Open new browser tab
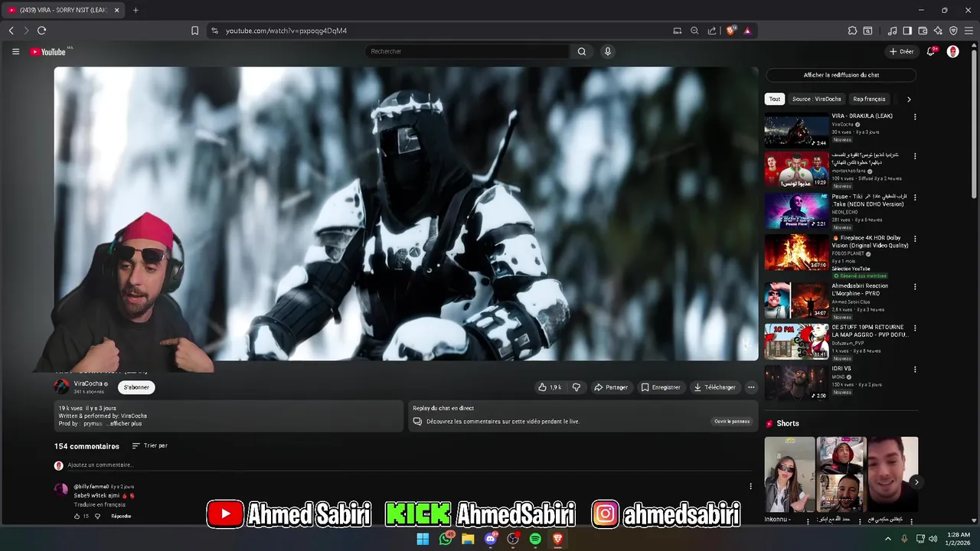The image size is (980, 551). point(136,10)
